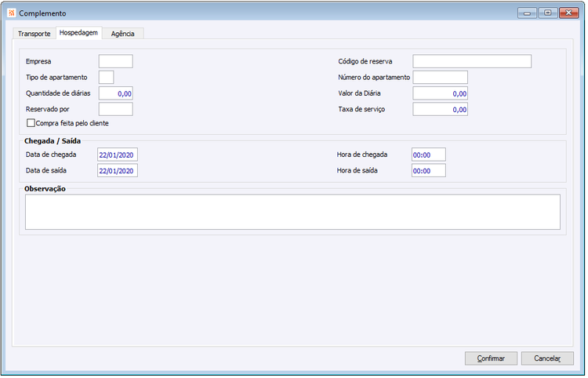Click inside the Observação text area

[x=292, y=212]
